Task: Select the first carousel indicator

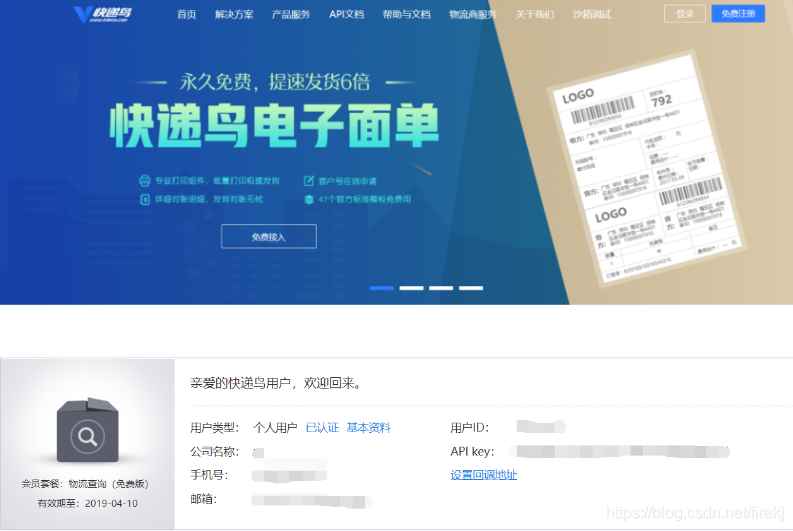Action: click(381, 288)
